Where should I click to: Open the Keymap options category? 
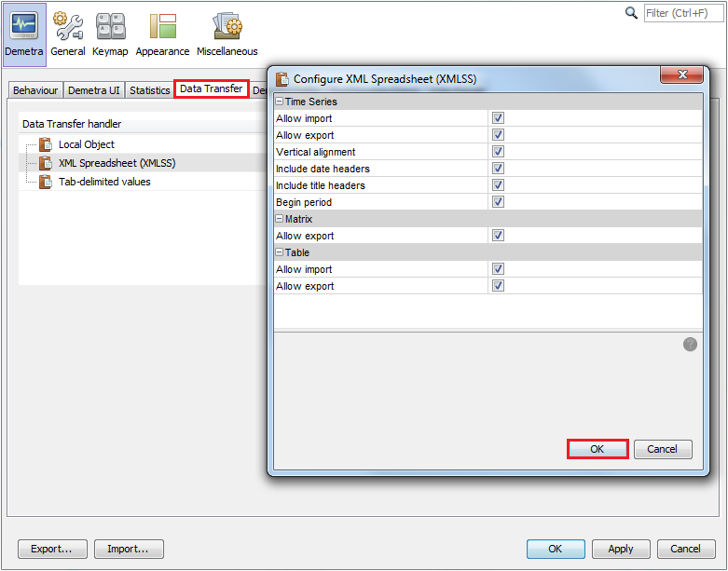[110, 34]
